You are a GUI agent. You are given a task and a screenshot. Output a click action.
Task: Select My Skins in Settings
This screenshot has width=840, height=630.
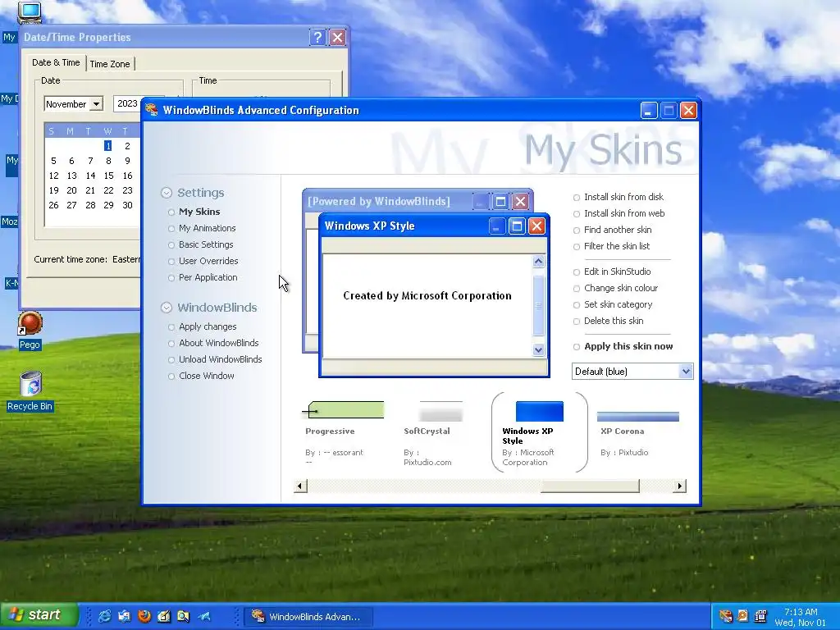[x=199, y=212]
